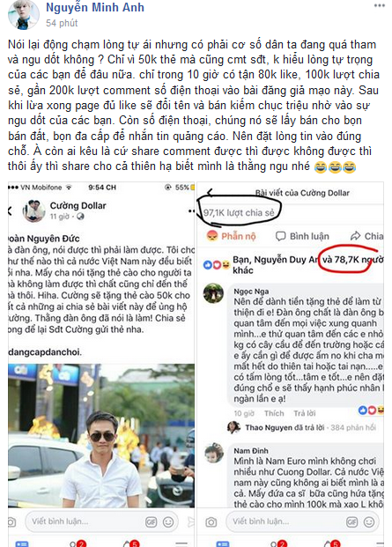Open the GIF picker in the left comment box
392x547 pixels.
coord(151,521)
